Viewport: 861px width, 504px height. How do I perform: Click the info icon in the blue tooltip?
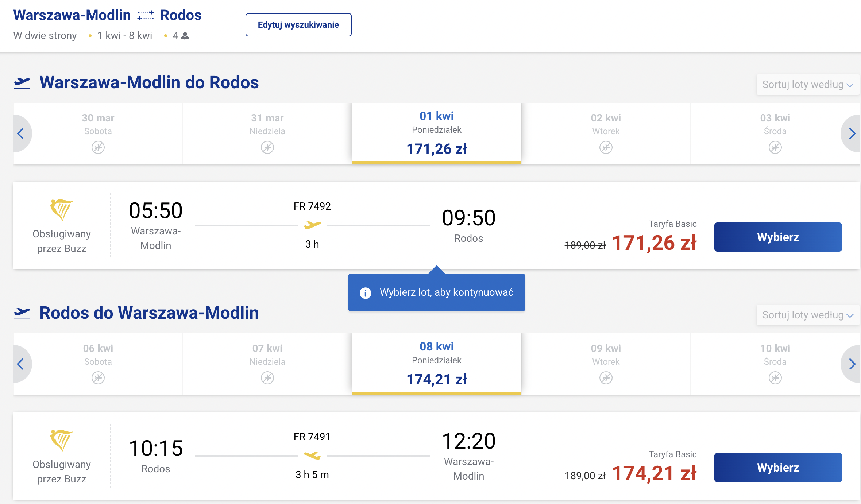pyautogui.click(x=365, y=293)
